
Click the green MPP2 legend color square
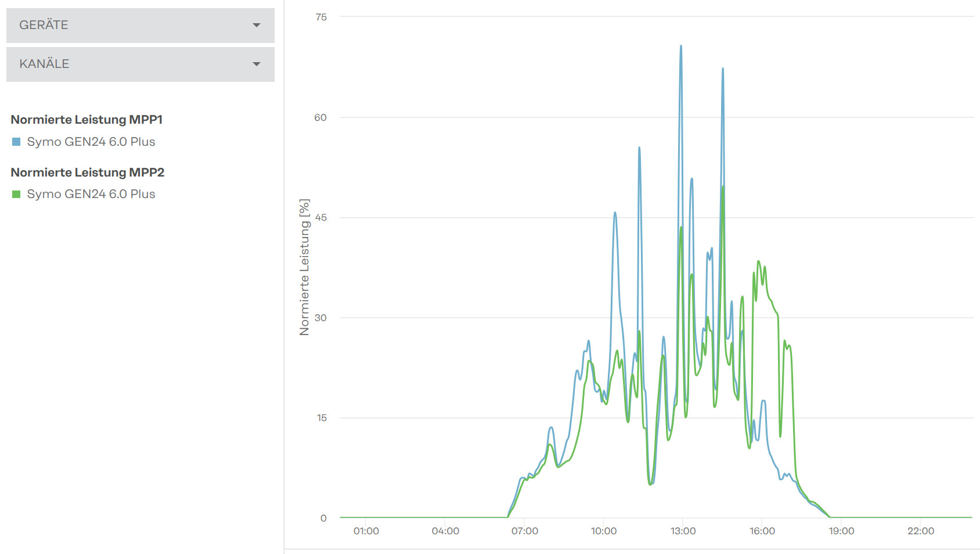(x=16, y=194)
